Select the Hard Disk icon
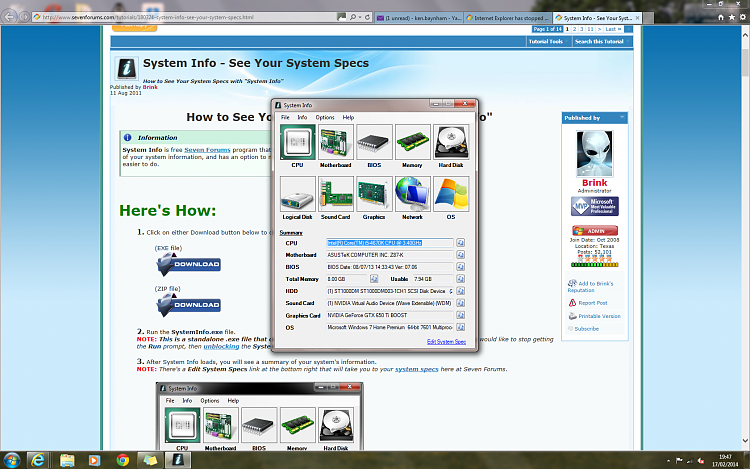The width and height of the screenshot is (750, 469). pos(451,142)
